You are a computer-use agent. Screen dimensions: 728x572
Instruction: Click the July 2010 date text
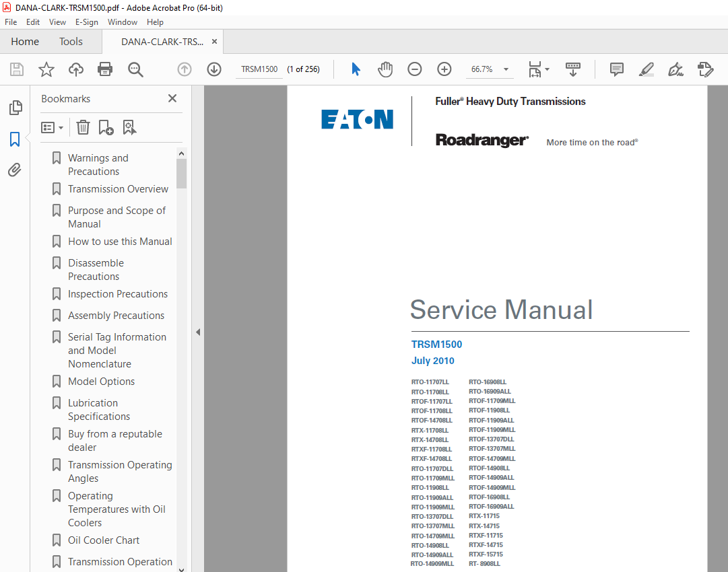tap(433, 361)
